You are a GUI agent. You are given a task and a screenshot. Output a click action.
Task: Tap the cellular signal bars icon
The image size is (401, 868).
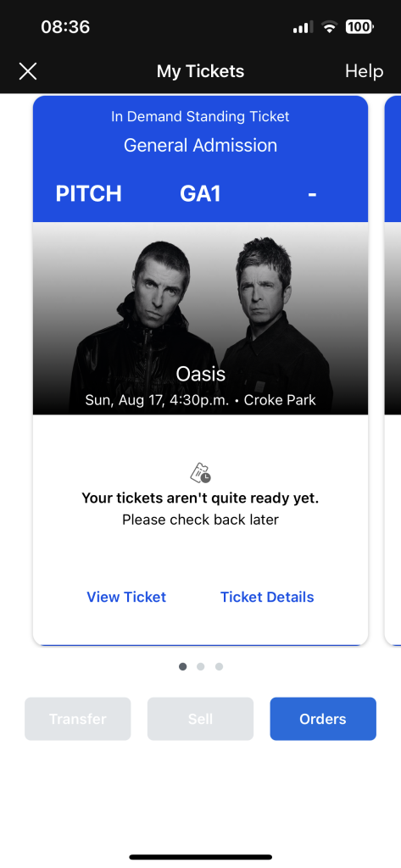(x=303, y=26)
